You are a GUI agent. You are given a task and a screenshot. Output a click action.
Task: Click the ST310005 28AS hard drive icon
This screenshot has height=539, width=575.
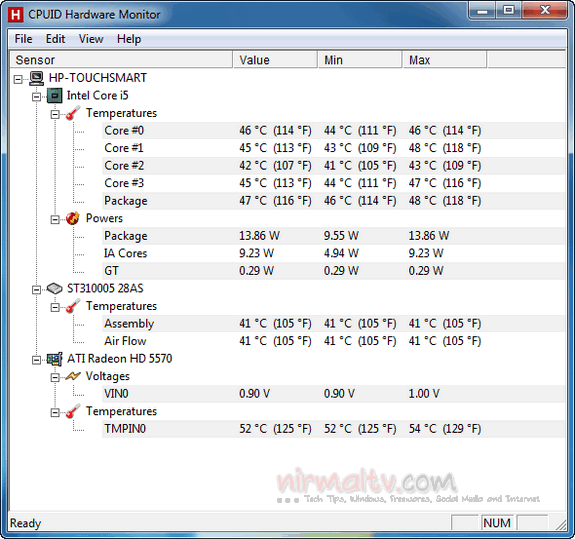click(54, 289)
